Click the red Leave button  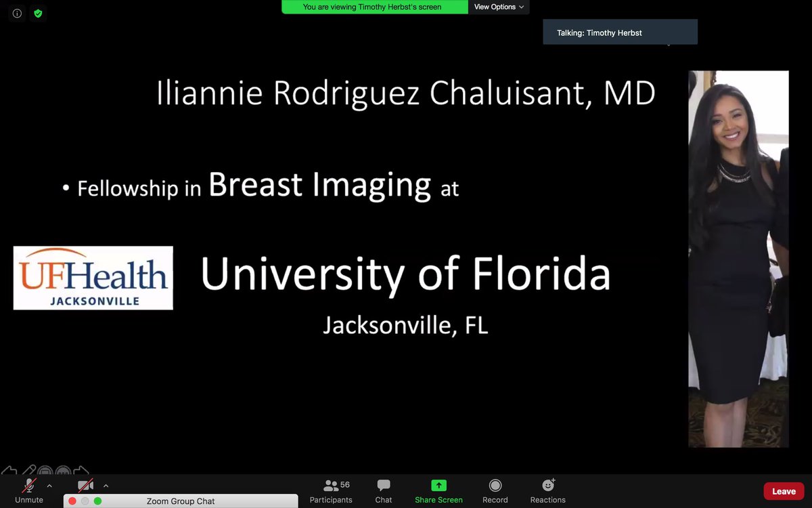tap(783, 490)
